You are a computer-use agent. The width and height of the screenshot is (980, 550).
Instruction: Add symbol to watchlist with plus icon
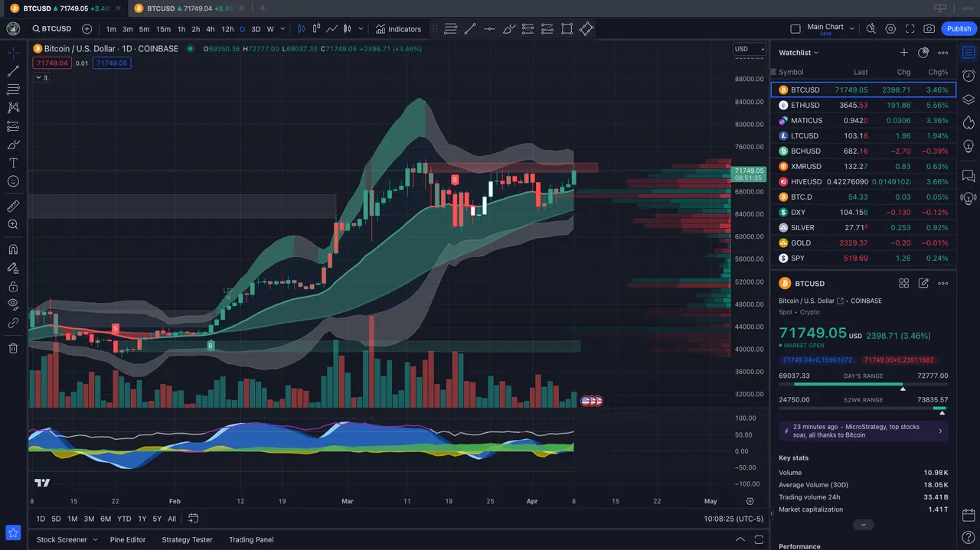tap(904, 53)
